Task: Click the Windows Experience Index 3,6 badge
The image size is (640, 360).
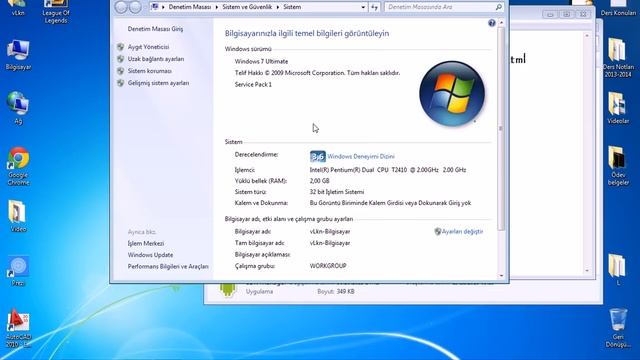Action: click(318, 156)
